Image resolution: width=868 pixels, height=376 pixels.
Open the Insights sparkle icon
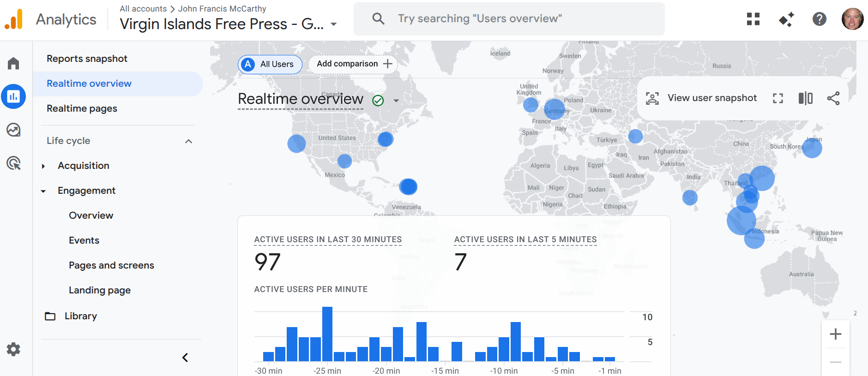[786, 19]
